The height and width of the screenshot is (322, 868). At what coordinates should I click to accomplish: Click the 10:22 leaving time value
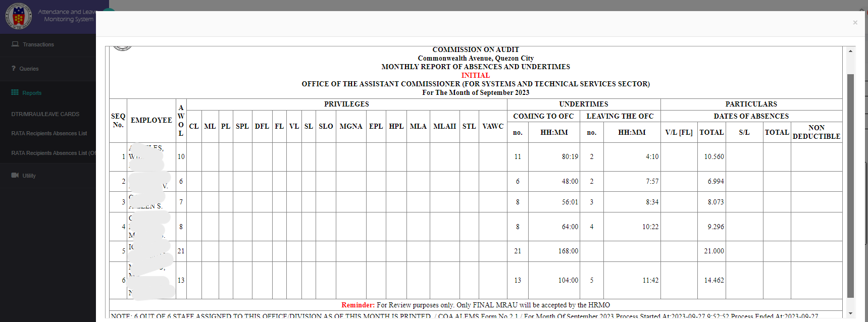(x=650, y=227)
